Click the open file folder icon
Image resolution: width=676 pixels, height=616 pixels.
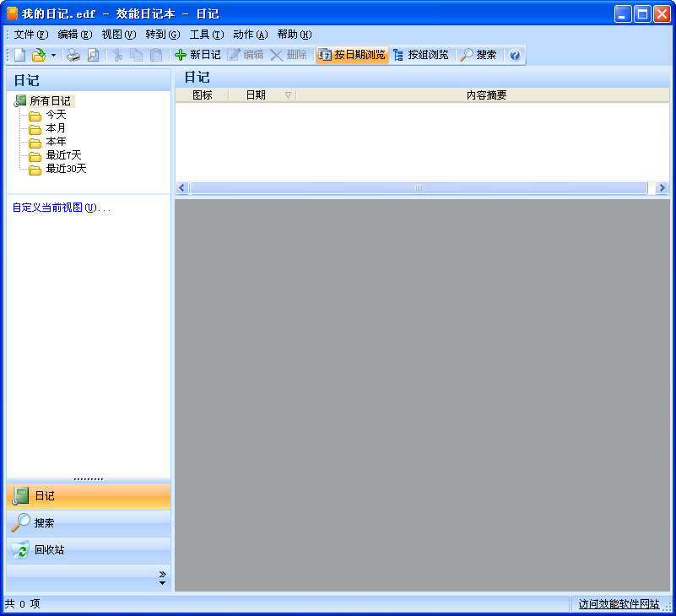tap(39, 55)
